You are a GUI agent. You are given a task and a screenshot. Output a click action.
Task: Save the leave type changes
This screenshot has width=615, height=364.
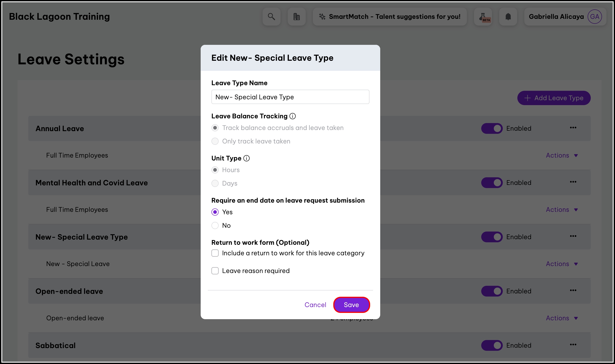click(351, 305)
